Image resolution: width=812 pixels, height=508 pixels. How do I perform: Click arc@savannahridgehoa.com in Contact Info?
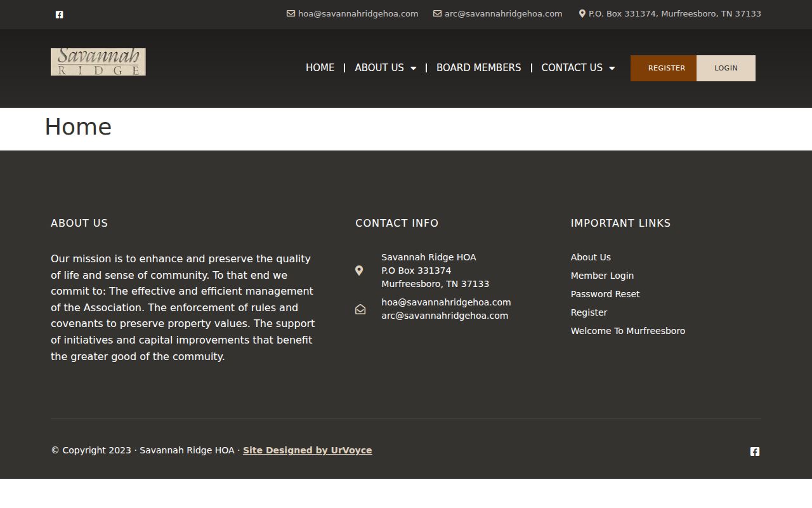coord(445,316)
